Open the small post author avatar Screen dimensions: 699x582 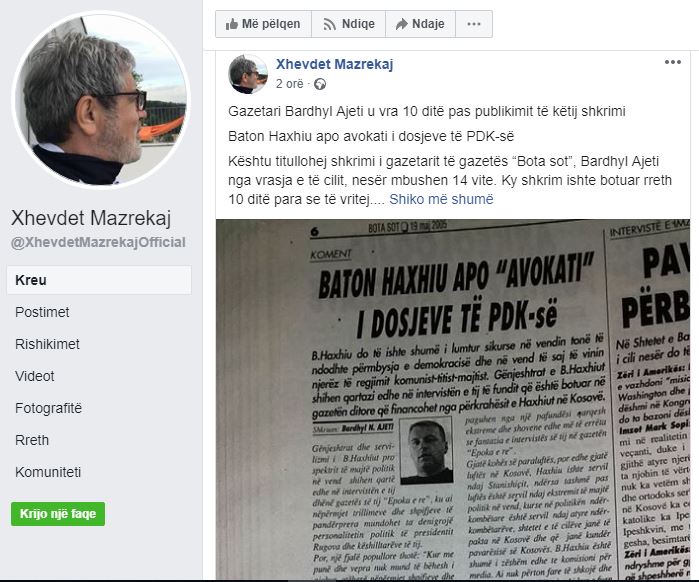(x=248, y=74)
